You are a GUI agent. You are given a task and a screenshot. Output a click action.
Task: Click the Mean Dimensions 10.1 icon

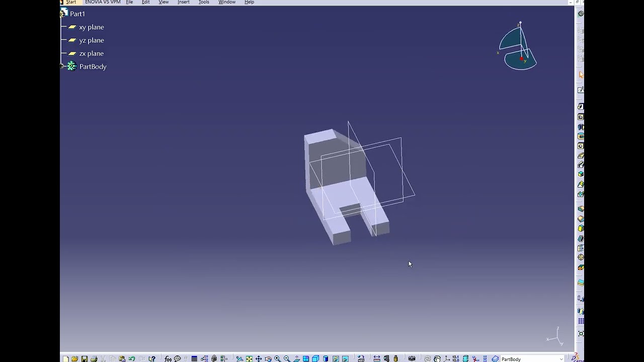(x=456, y=358)
